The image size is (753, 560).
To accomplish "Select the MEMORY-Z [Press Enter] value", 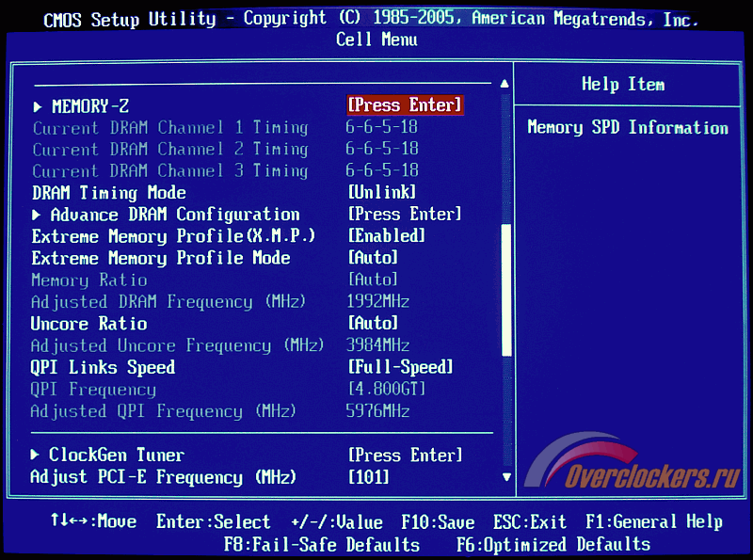I will tap(405, 104).
